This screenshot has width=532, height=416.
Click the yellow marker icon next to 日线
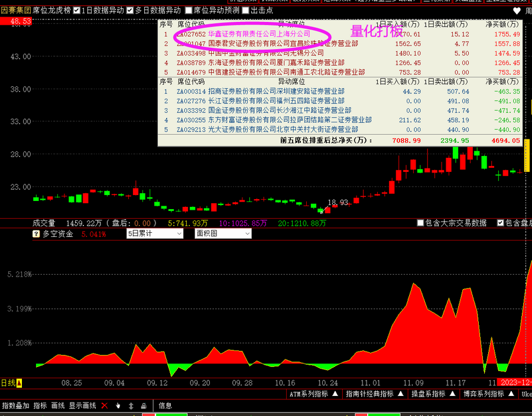click(x=19, y=383)
